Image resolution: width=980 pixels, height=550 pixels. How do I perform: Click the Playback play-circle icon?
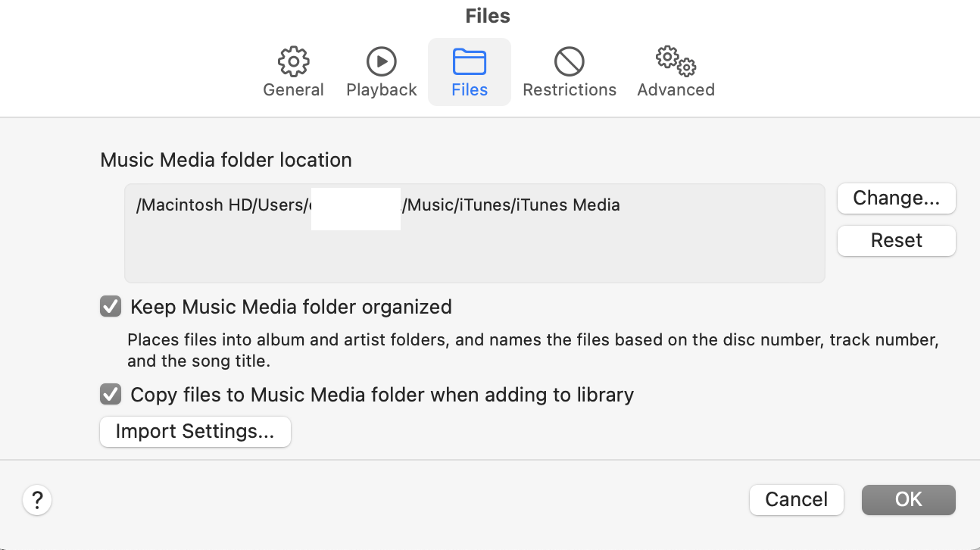(x=382, y=61)
